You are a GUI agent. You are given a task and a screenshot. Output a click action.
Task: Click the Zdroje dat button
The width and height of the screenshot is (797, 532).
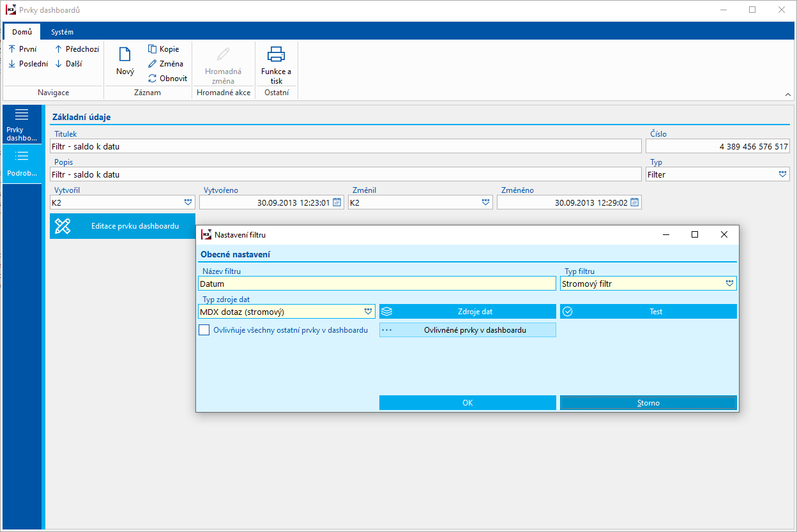click(x=467, y=312)
